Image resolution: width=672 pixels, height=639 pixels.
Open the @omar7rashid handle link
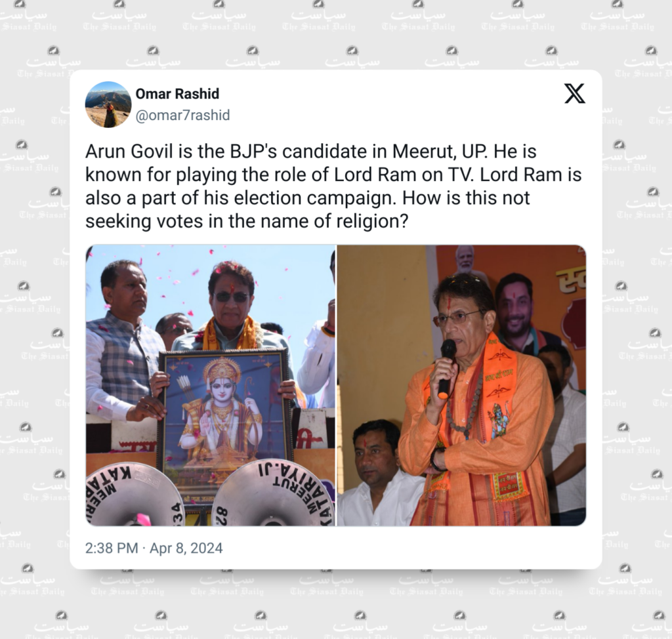point(183,115)
